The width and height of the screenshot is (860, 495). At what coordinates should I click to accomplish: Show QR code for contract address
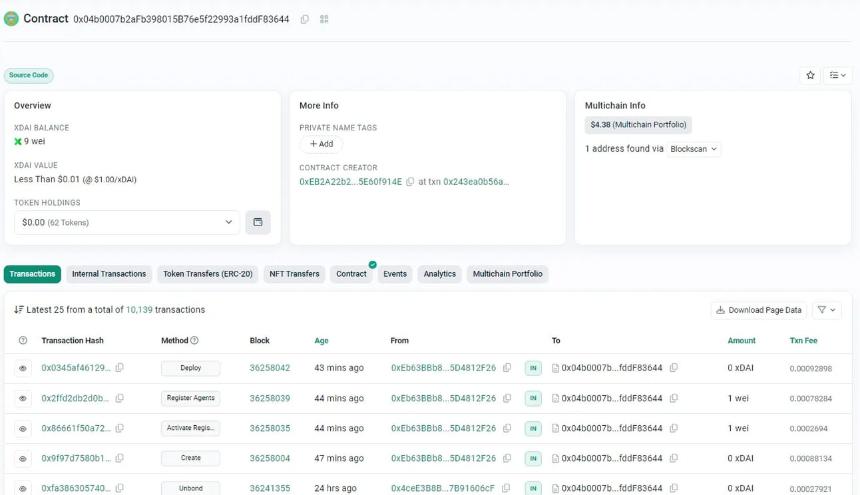point(324,19)
